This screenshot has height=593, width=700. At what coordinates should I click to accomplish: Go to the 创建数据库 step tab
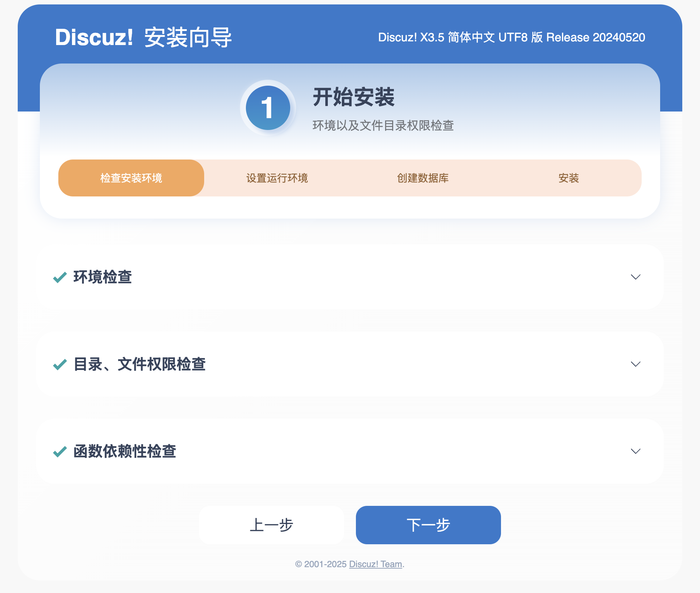(423, 178)
